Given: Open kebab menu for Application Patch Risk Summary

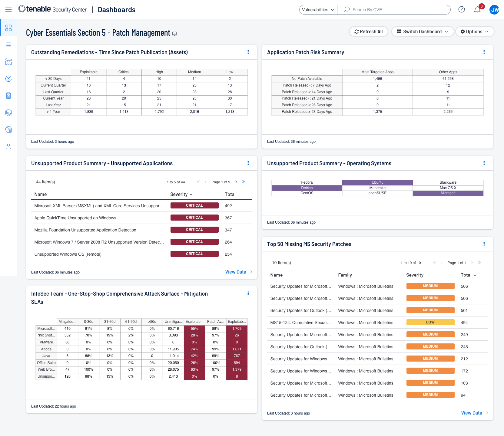Looking at the screenshot, I should 484,52.
